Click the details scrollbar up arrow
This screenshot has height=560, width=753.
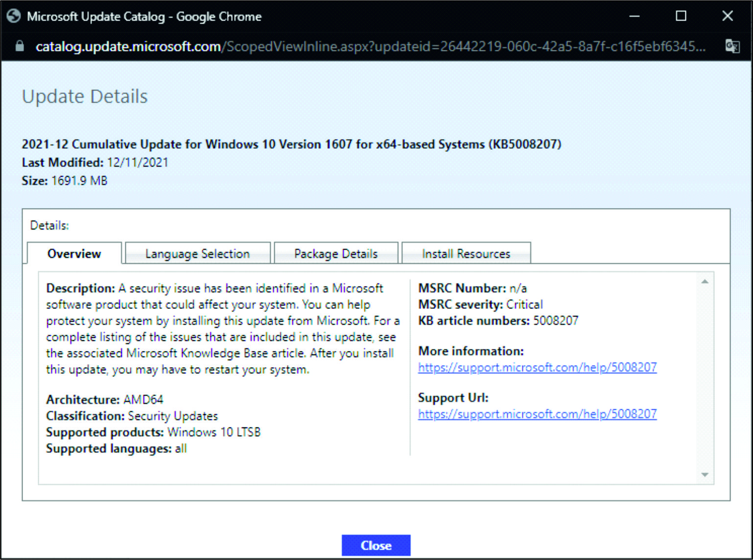tap(705, 281)
